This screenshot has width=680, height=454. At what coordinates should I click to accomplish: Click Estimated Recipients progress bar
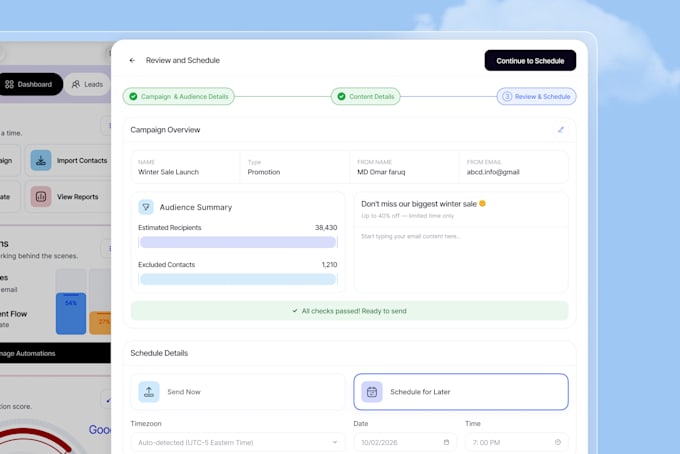click(238, 242)
